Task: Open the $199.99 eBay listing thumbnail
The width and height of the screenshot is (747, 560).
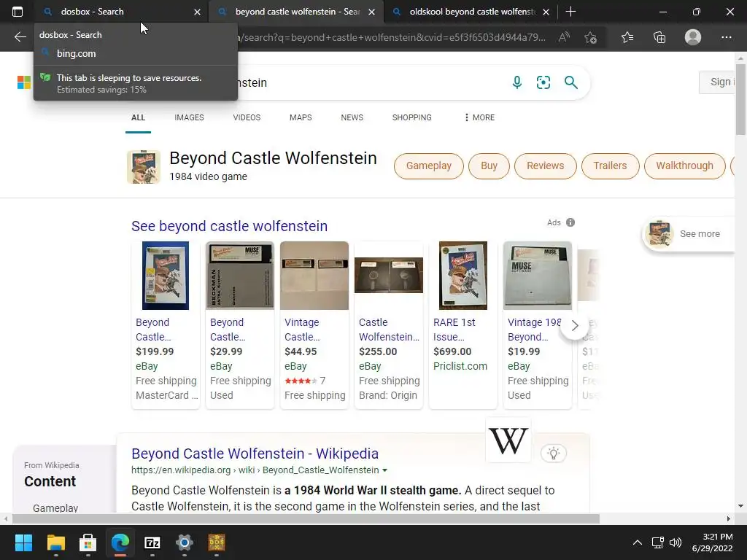Action: coord(166,275)
